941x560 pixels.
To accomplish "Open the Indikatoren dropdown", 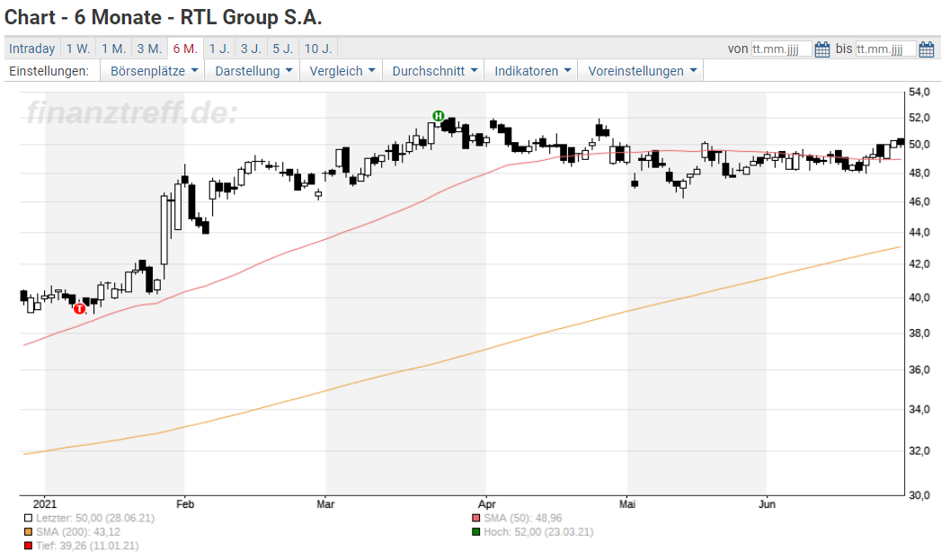I will point(532,71).
